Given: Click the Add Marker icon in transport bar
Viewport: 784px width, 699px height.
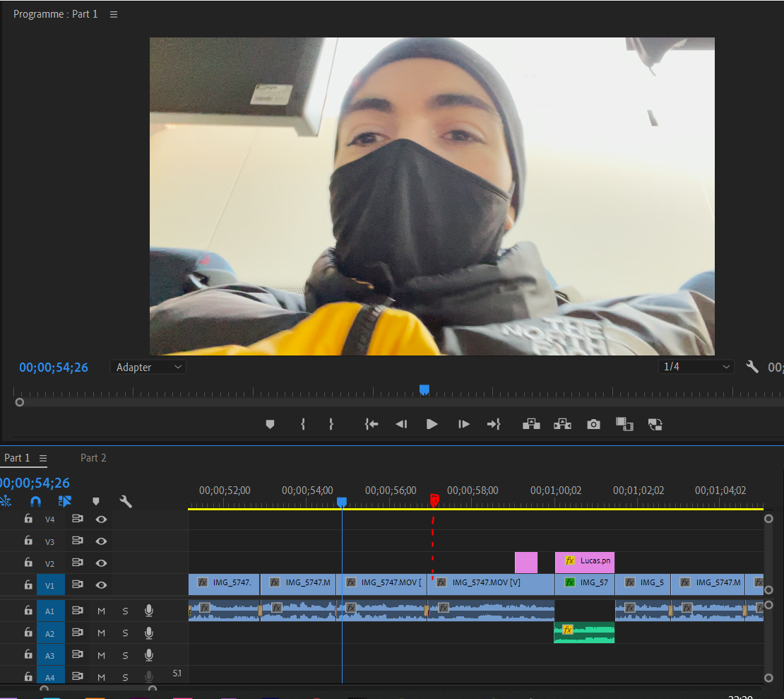Looking at the screenshot, I should click(269, 424).
